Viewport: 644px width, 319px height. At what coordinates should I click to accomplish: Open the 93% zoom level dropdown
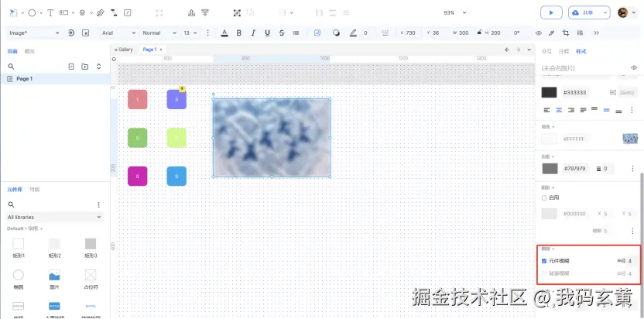455,12
